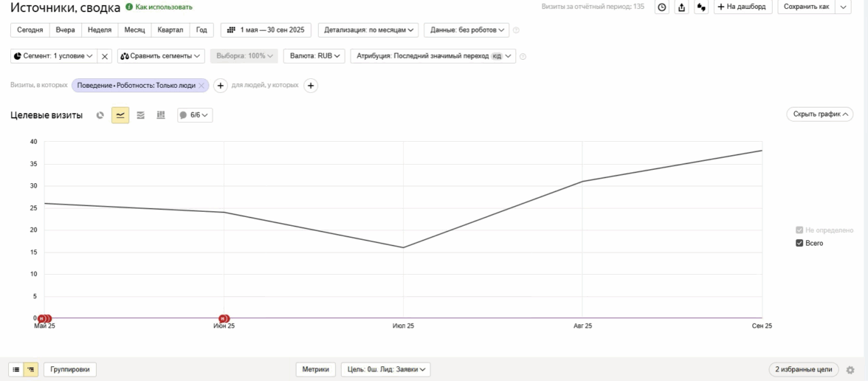Open table settings gear icon
The height and width of the screenshot is (381, 868).
point(850,370)
